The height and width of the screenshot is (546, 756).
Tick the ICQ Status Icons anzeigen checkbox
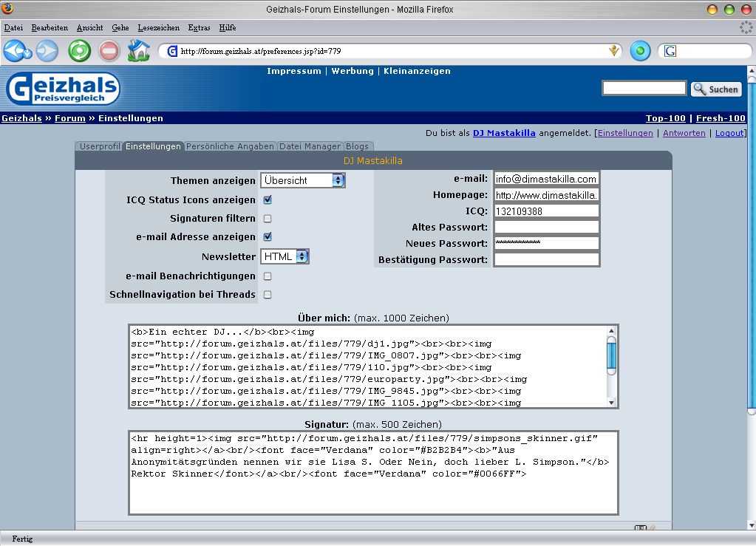coord(268,199)
